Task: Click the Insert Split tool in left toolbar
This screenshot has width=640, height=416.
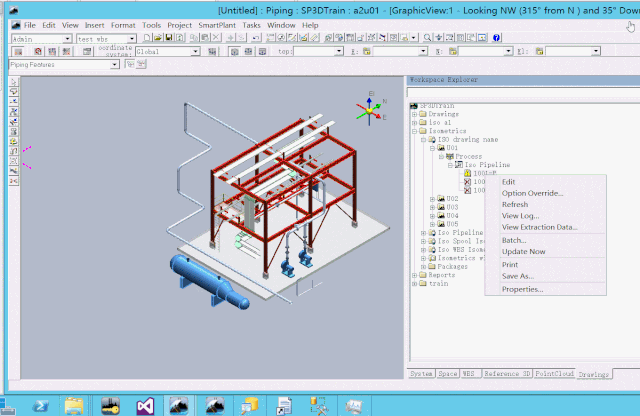Action: coord(14,102)
